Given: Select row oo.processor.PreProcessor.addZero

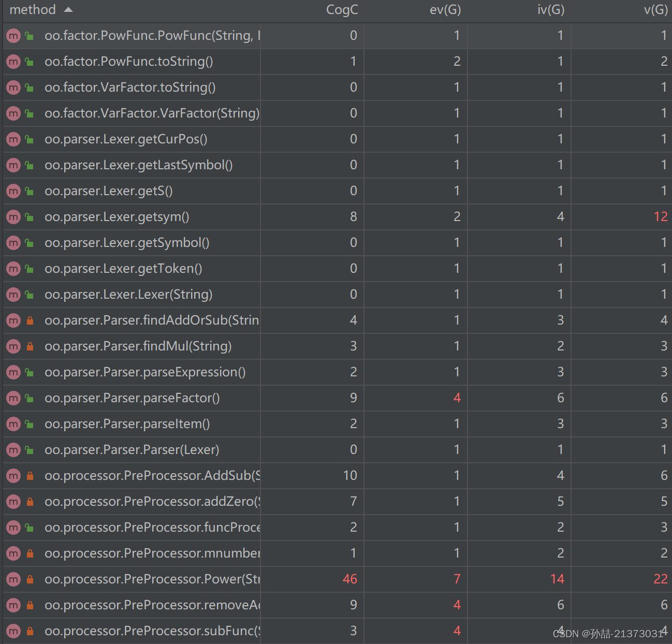Looking at the screenshot, I should [337, 502].
